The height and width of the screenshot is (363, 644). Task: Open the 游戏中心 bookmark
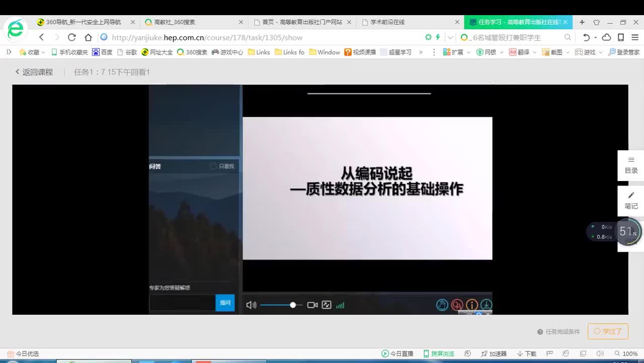227,52
